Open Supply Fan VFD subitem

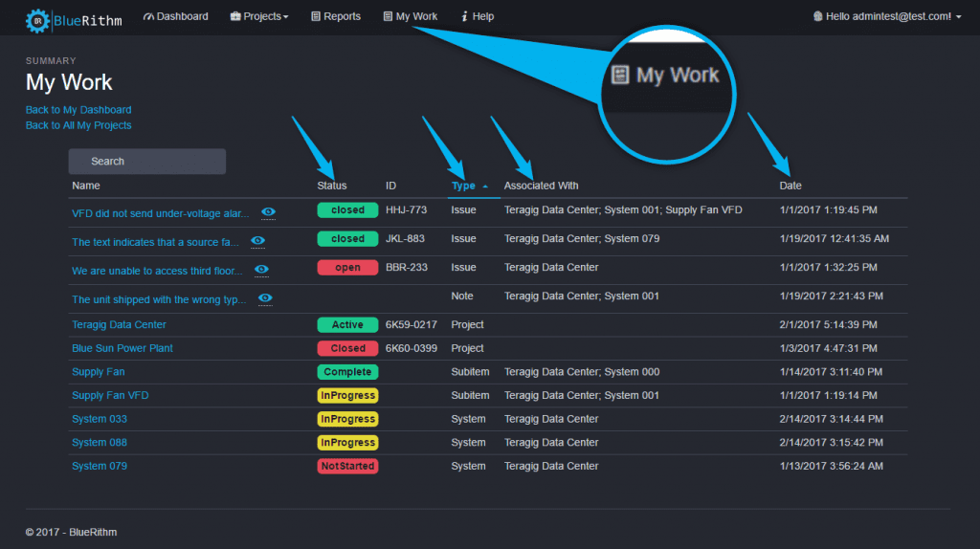coord(110,395)
